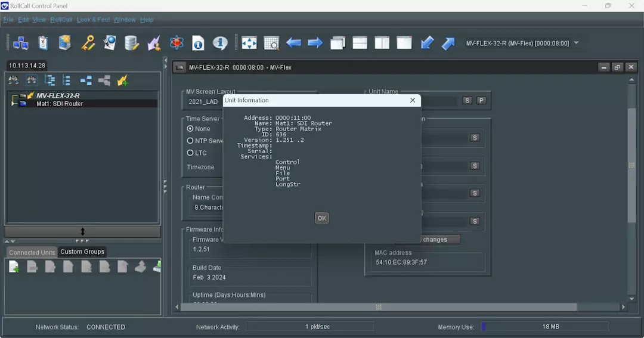Screen dimensions: 644x338
Task: Tile windows horizontally via split-row icon
Action: click(360, 43)
